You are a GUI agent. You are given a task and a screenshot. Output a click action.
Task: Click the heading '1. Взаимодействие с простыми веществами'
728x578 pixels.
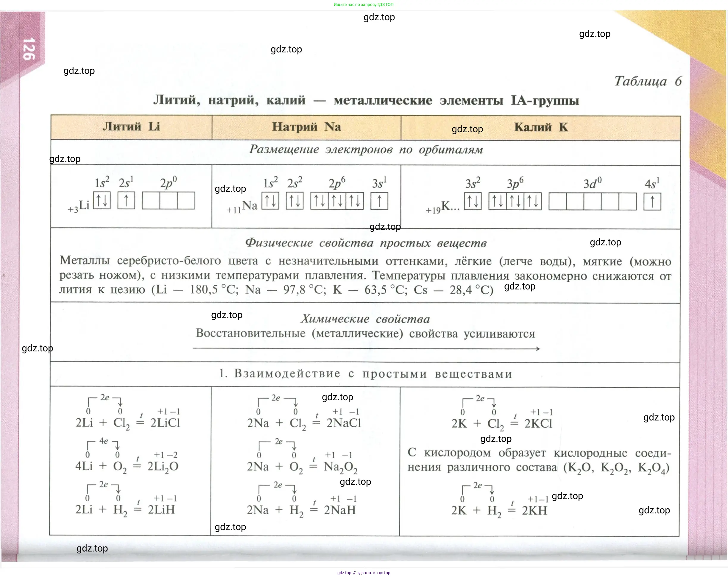click(x=366, y=374)
